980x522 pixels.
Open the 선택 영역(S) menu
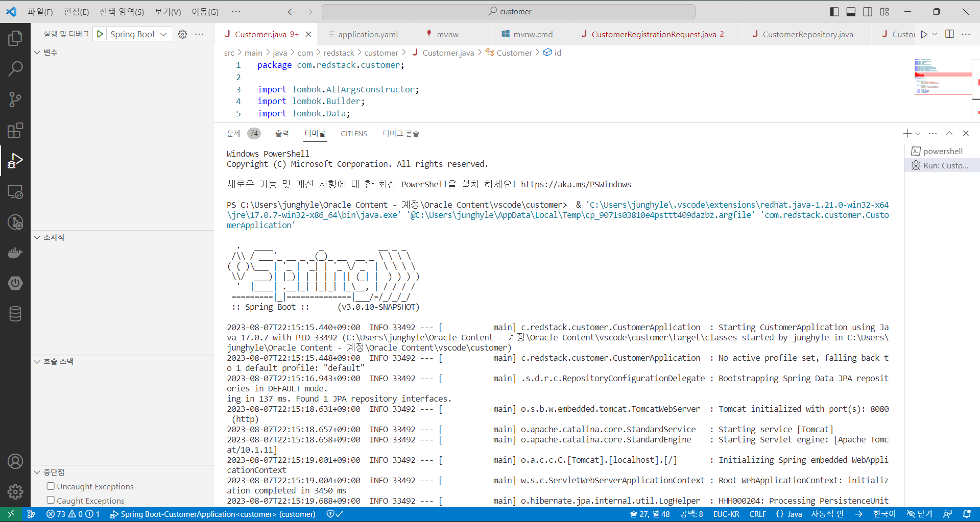(122, 12)
